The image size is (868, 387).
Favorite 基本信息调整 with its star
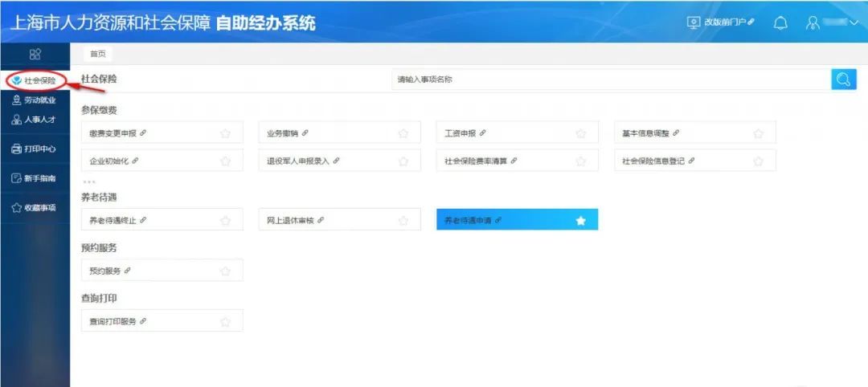(759, 133)
